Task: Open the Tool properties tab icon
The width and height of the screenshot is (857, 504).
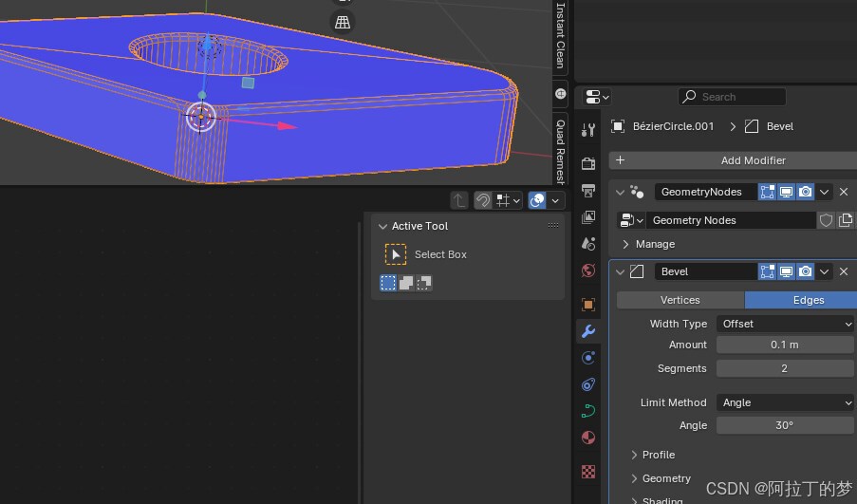Action: coord(588,130)
